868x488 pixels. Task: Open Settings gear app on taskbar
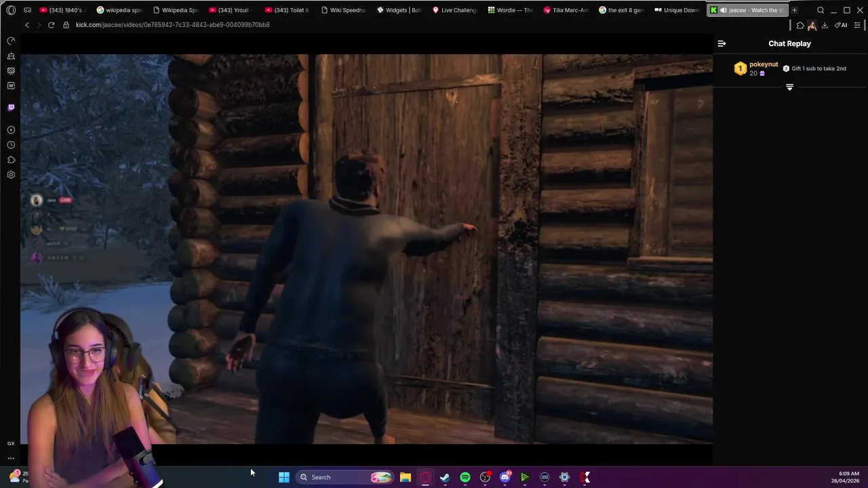point(564,477)
